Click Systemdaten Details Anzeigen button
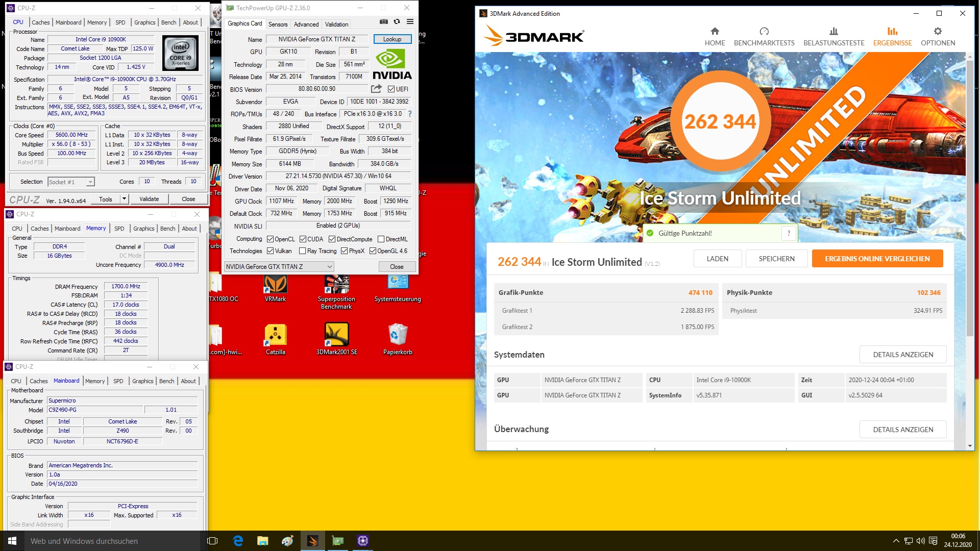The height and width of the screenshot is (551, 980). click(903, 355)
